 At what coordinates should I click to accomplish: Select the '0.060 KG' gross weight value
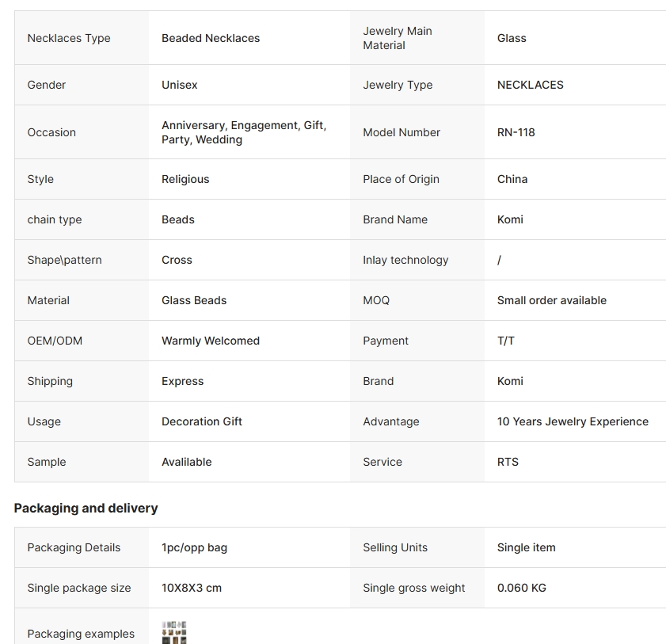point(522,588)
